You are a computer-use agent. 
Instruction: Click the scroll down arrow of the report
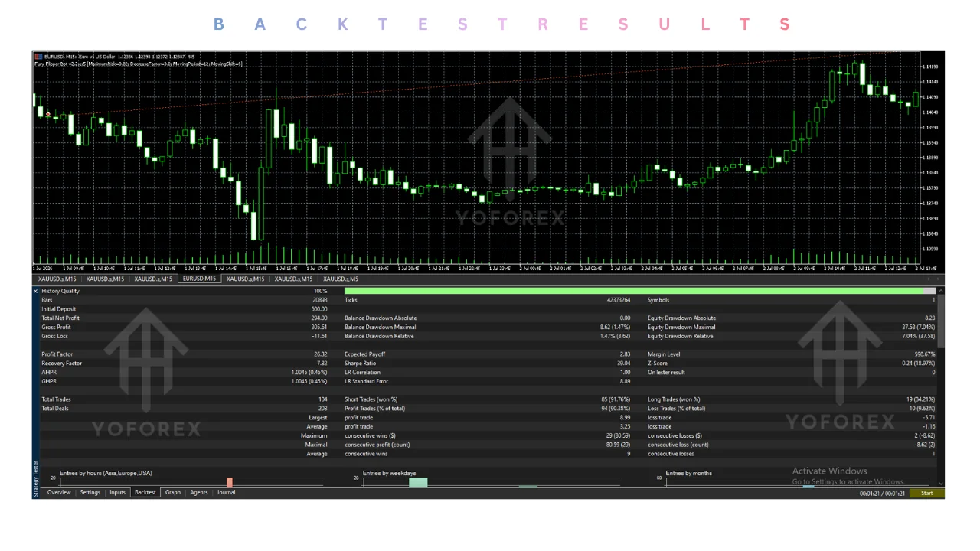tap(940, 484)
